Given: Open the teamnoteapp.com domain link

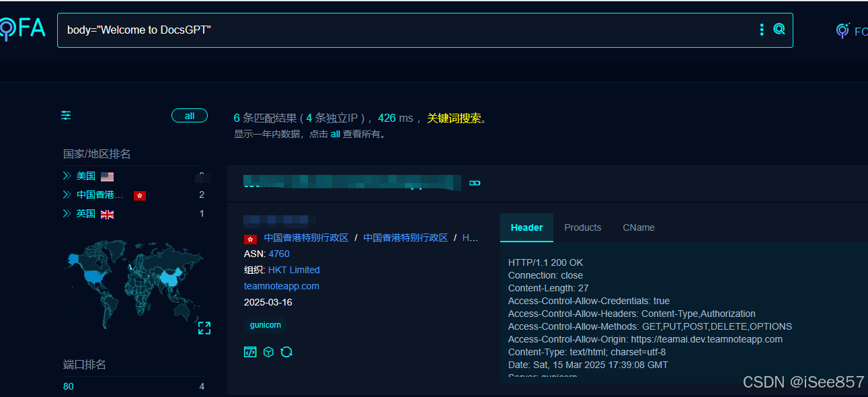Looking at the screenshot, I should [x=282, y=286].
